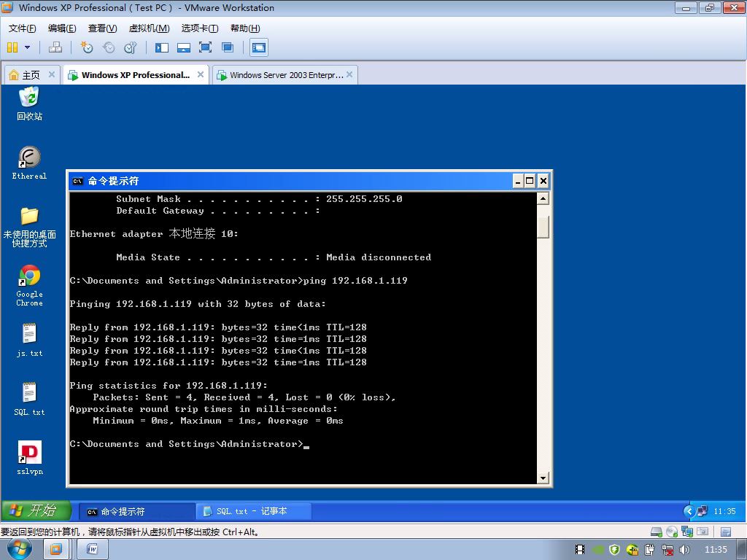Open the 文件(F) menu

click(22, 28)
